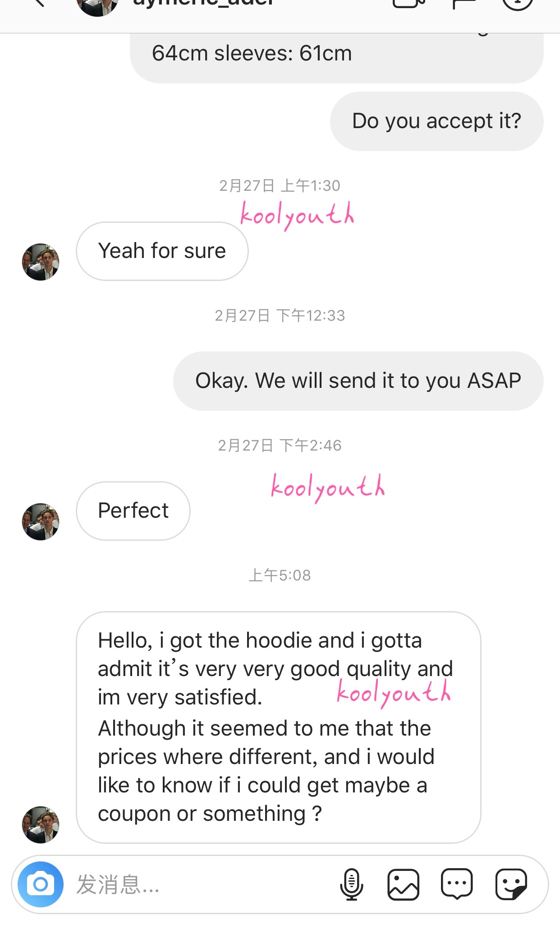Tap the avatar beside the hoodie message

(41, 825)
